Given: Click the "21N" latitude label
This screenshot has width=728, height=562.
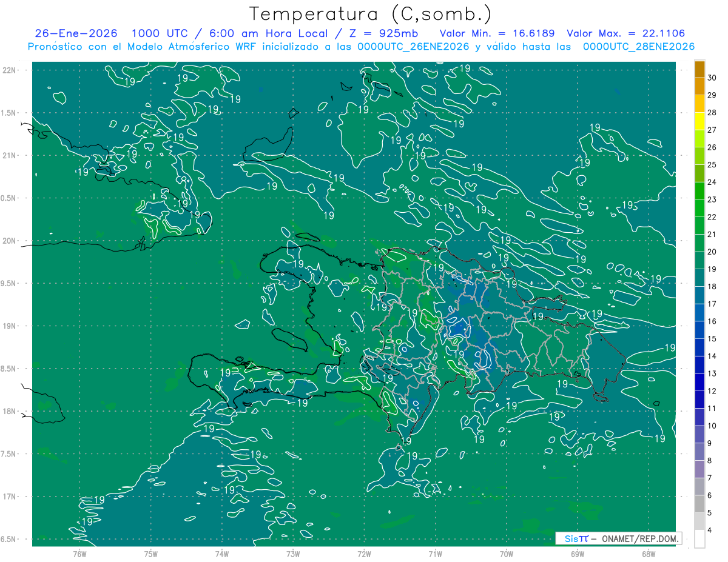Looking at the screenshot, I should pyautogui.click(x=10, y=156).
